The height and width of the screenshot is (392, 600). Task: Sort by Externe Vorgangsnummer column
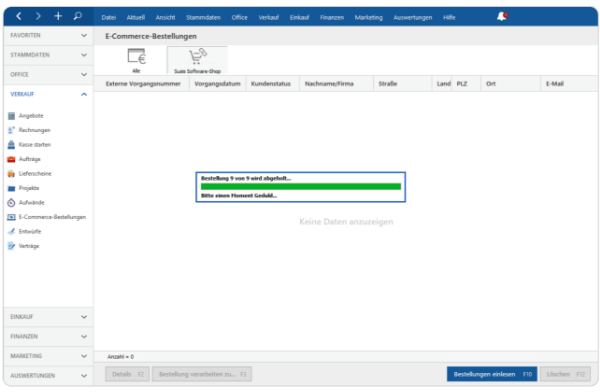pyautogui.click(x=143, y=83)
